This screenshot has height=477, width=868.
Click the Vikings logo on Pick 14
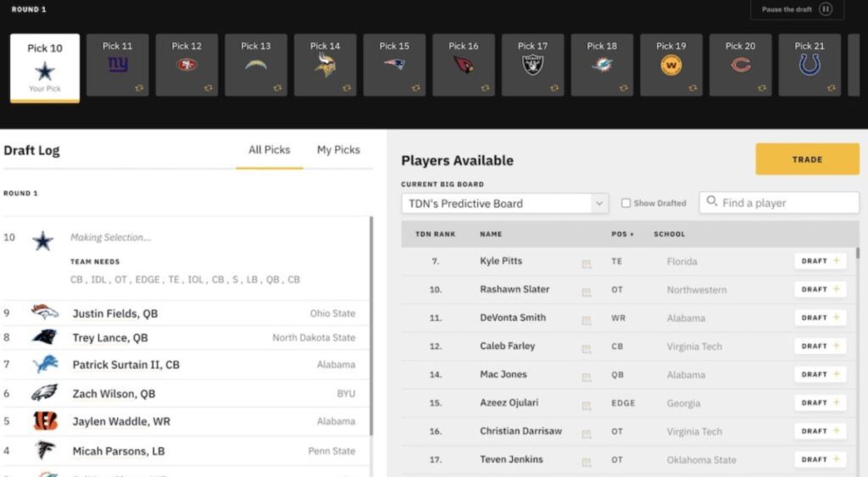[x=325, y=64]
